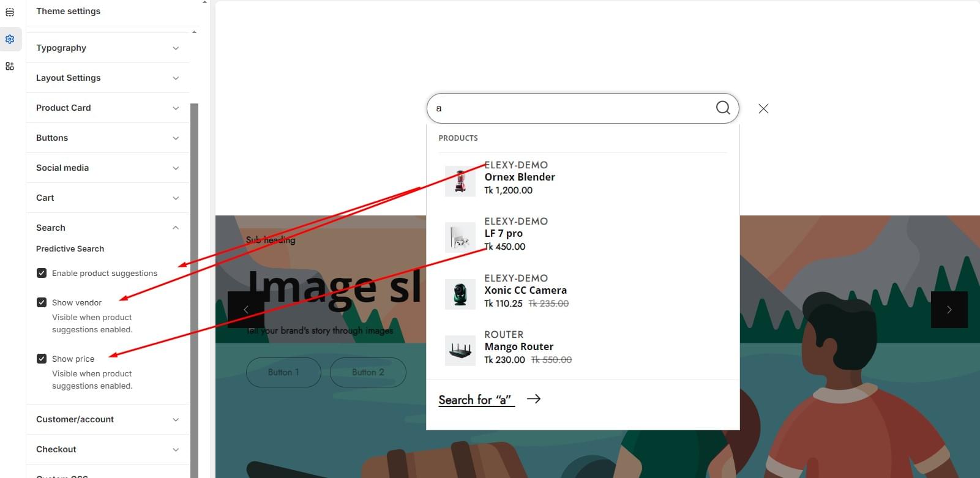
Task: Click the Tk 1,200.00 price
Action: (508, 190)
